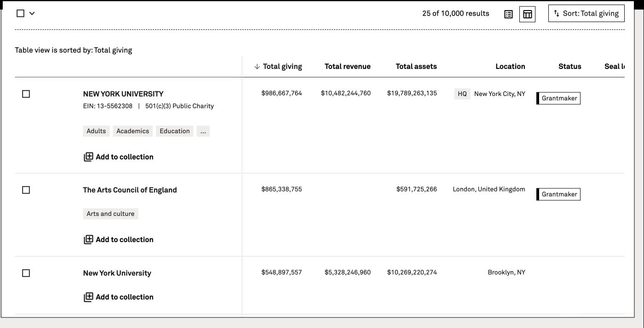This screenshot has height=328, width=644.
Task: Select the Education tag
Action: coord(175,131)
